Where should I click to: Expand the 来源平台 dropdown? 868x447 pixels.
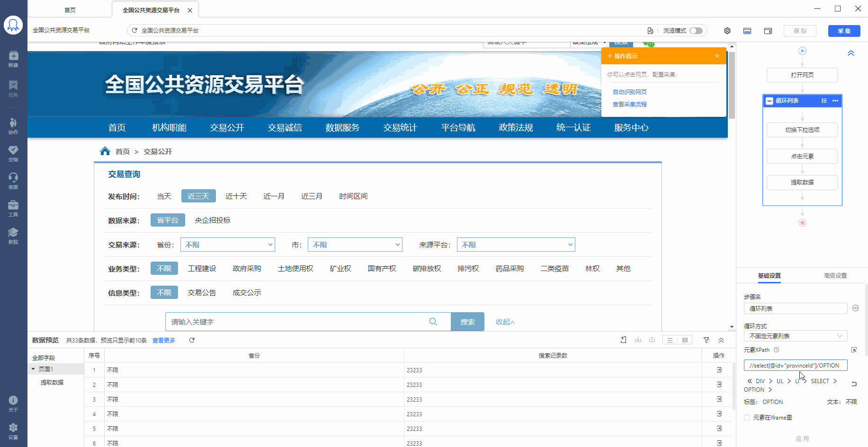coord(516,245)
